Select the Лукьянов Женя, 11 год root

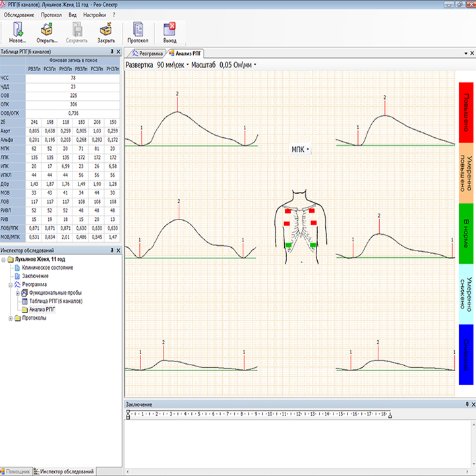click(x=40, y=259)
